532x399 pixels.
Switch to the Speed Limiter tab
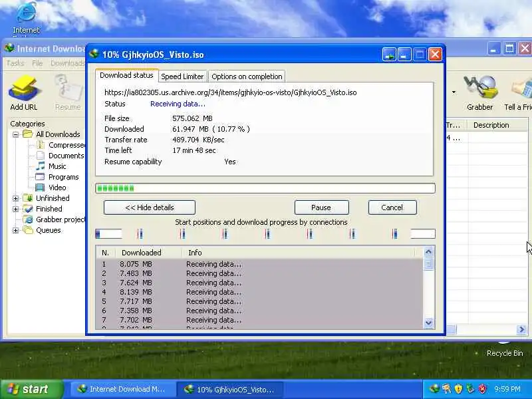tap(182, 76)
